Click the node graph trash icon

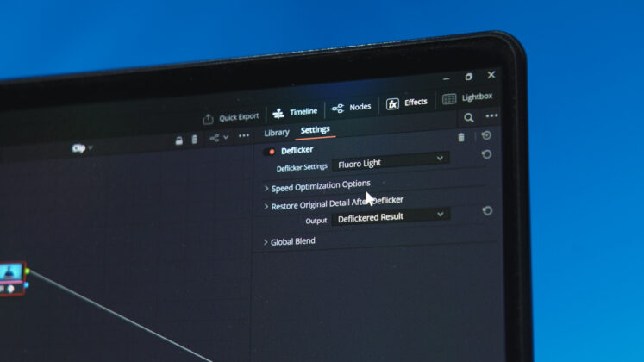pyautogui.click(x=195, y=140)
